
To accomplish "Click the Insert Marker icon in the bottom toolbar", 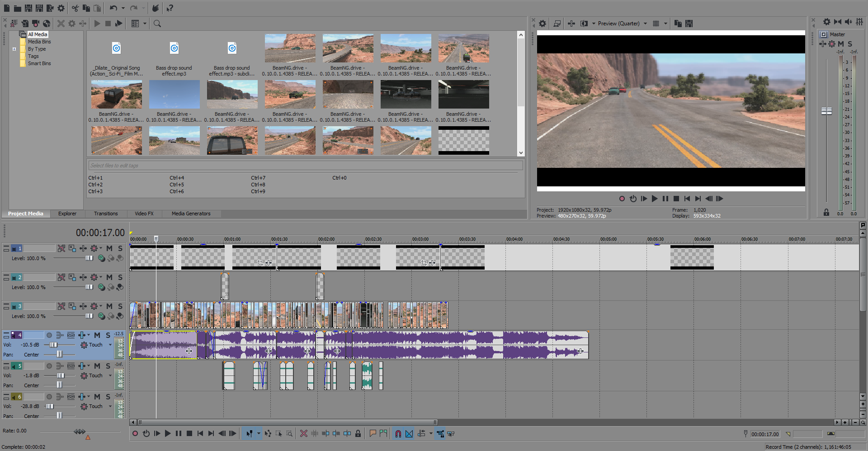I will pos(373,433).
